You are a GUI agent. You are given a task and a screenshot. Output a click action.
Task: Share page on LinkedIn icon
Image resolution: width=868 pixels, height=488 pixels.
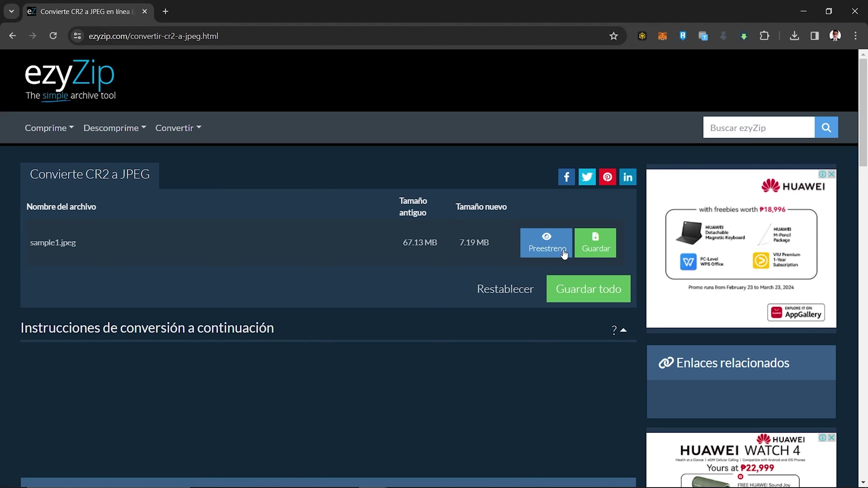628,177
